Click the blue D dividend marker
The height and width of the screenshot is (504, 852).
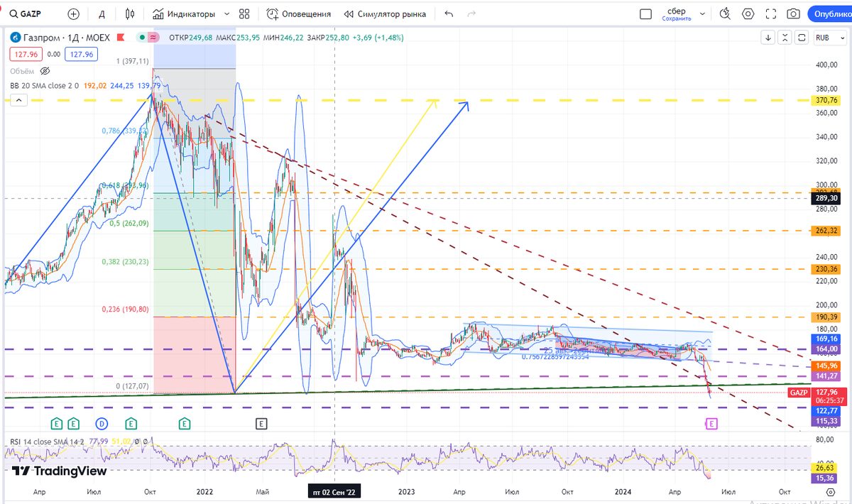102,424
